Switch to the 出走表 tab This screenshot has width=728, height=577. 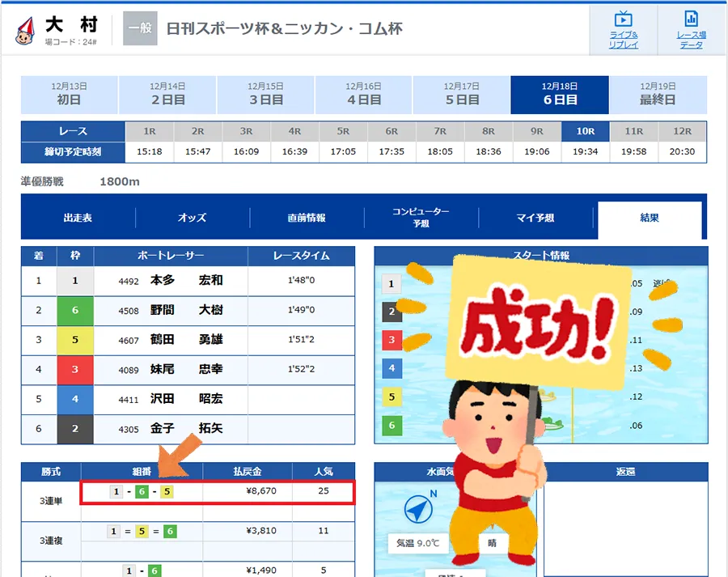coord(78,218)
